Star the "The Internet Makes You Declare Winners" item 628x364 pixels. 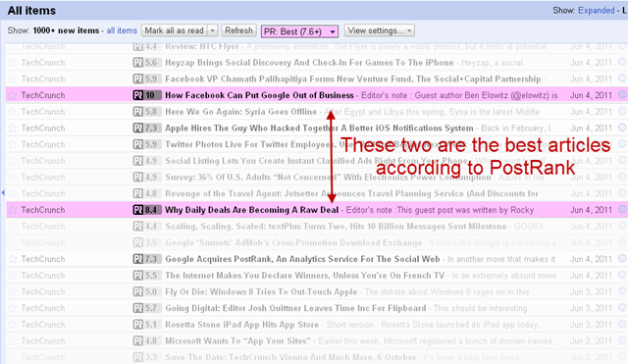click(x=13, y=276)
